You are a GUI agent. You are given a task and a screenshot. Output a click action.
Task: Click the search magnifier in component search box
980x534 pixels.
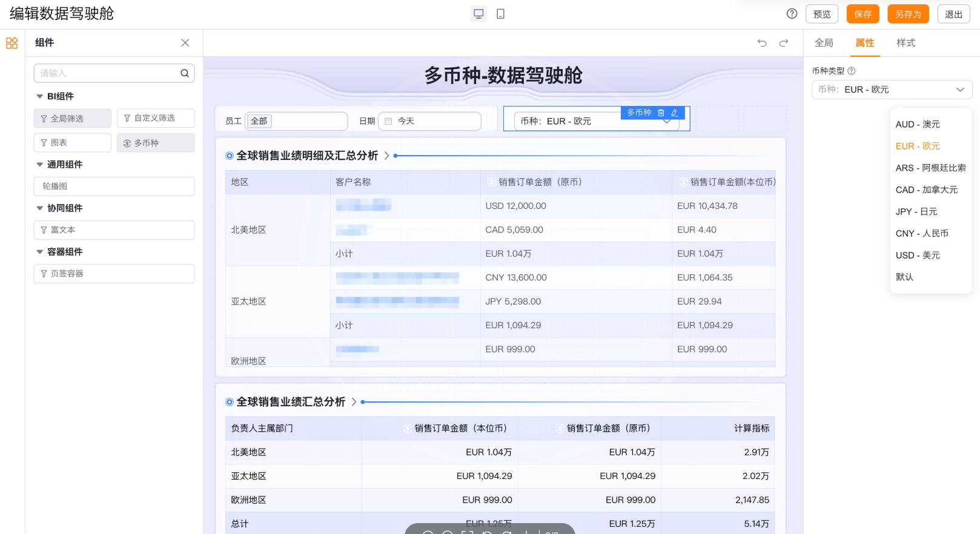pyautogui.click(x=185, y=73)
